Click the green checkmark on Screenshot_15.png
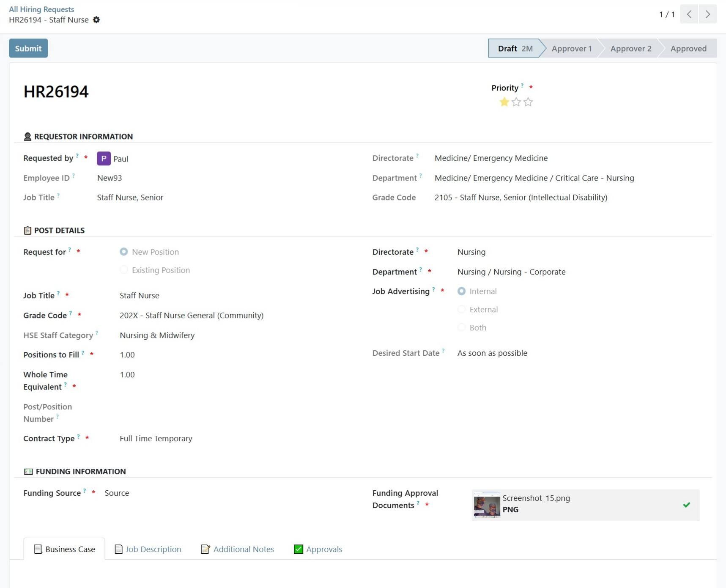Screen dimensions: 726x588 (x=686, y=505)
